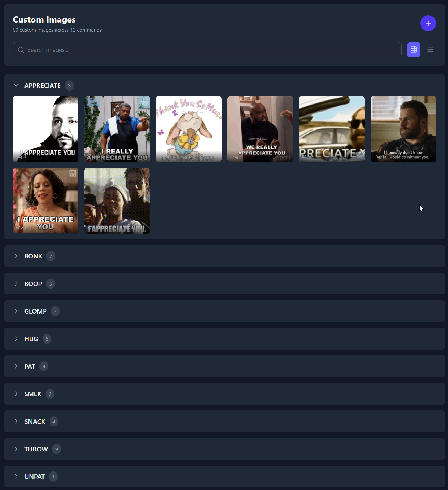Expand the GLOMP section
The image size is (448, 490).
tap(16, 311)
